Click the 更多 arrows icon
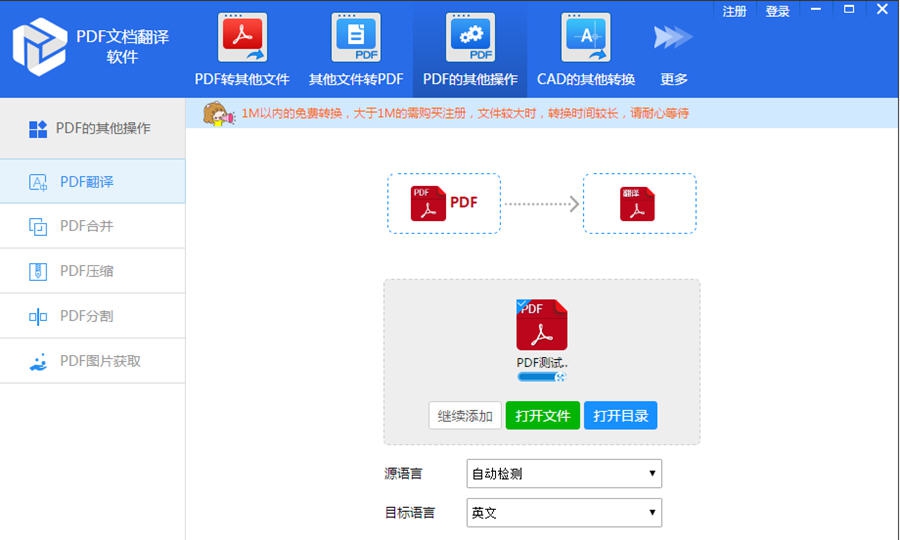 click(673, 37)
